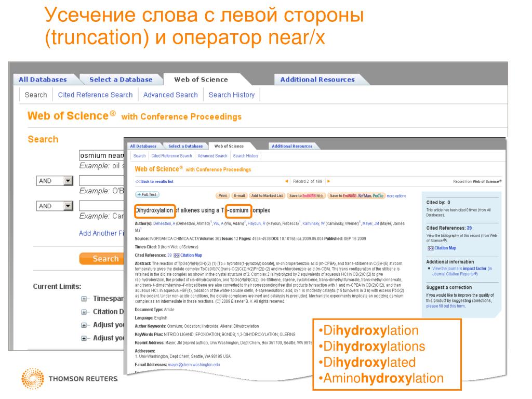
Task: Select Web of Science tab on back search page
Action: [201, 79]
